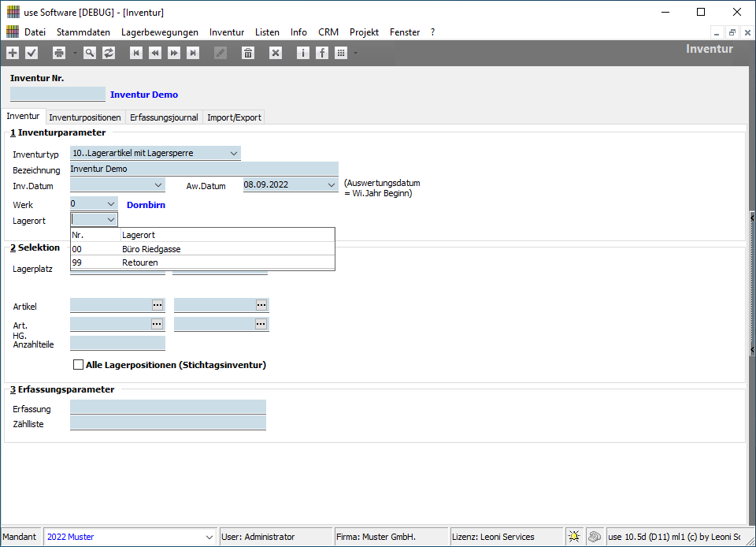Click the Erfassung input field
756x547 pixels.
168,407
